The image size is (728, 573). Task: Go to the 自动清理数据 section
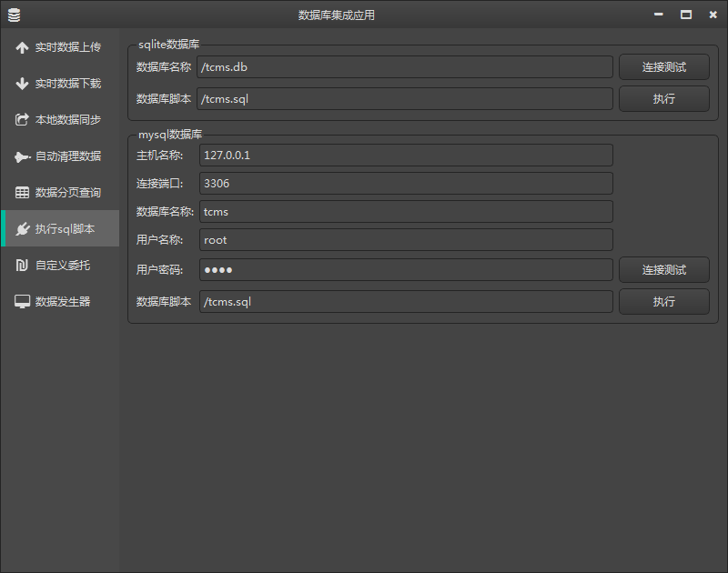(60, 156)
